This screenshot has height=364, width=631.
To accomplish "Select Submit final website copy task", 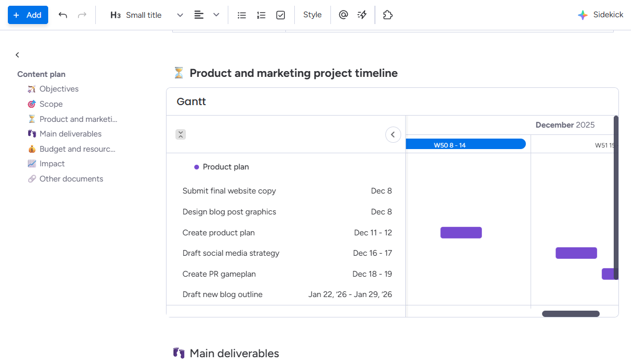I will point(229,191).
